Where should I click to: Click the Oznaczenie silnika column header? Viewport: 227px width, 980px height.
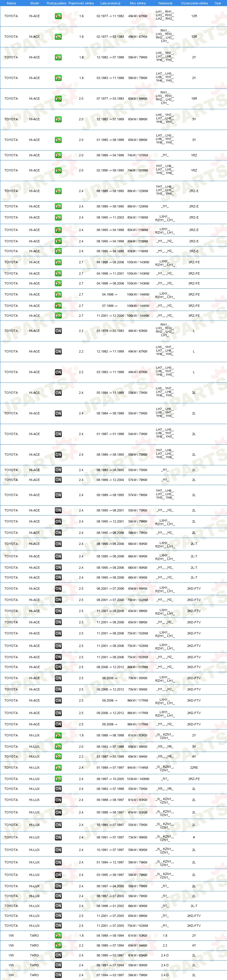click(x=194, y=3)
